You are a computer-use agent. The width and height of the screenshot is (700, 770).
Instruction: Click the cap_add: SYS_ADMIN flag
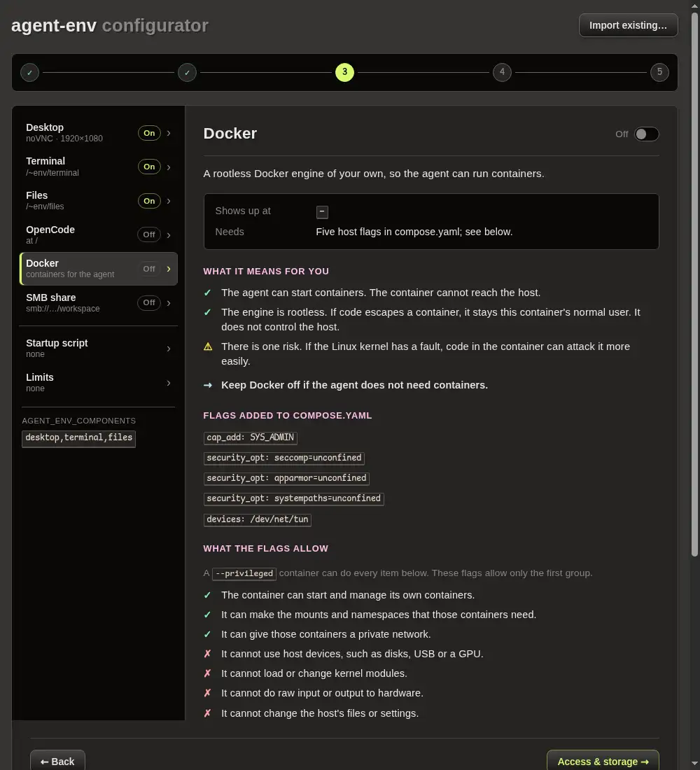pos(251,437)
